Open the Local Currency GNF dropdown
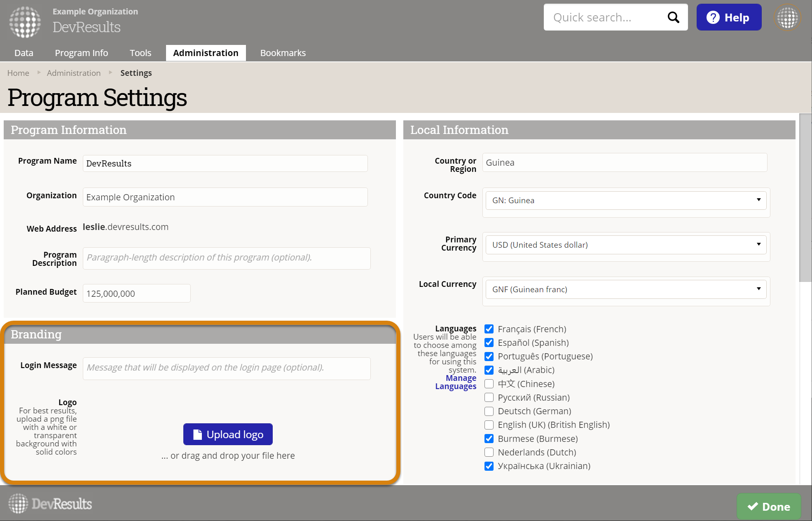Screen dimensions: 812x521 click(x=625, y=289)
